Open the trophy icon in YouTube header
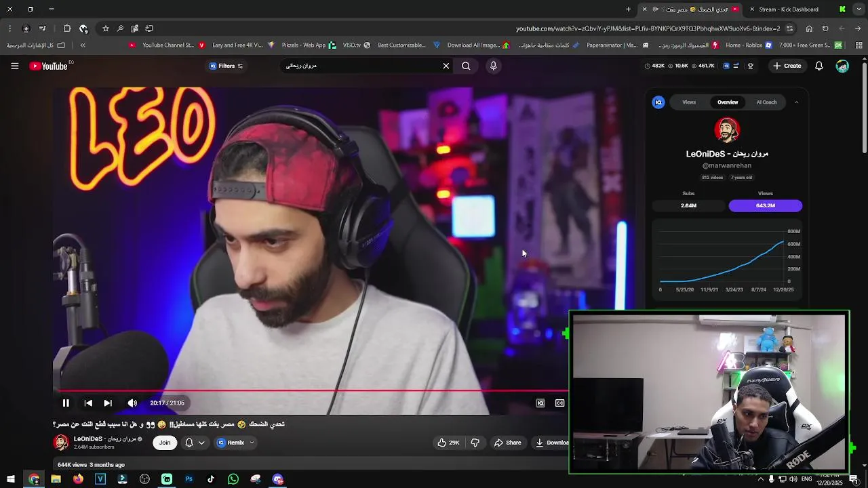The width and height of the screenshot is (868, 488). [x=750, y=66]
